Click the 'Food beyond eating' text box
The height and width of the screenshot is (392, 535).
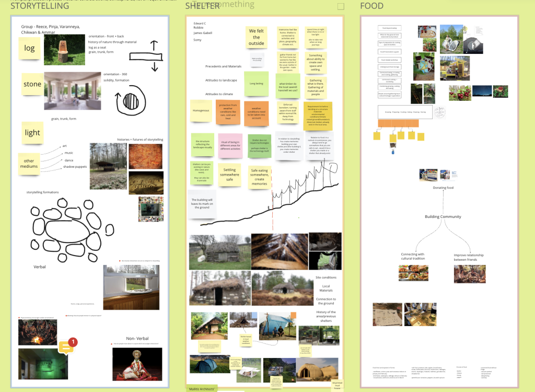tap(390, 28)
